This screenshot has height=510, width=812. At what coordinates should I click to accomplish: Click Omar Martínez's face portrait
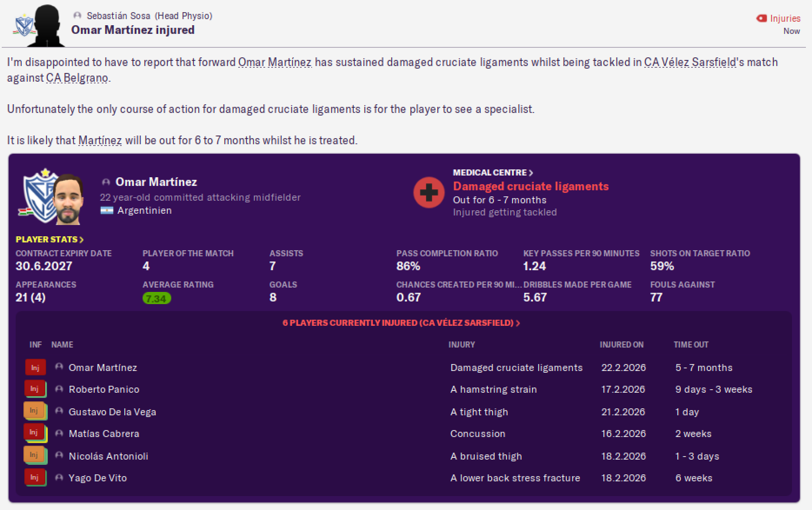69,199
